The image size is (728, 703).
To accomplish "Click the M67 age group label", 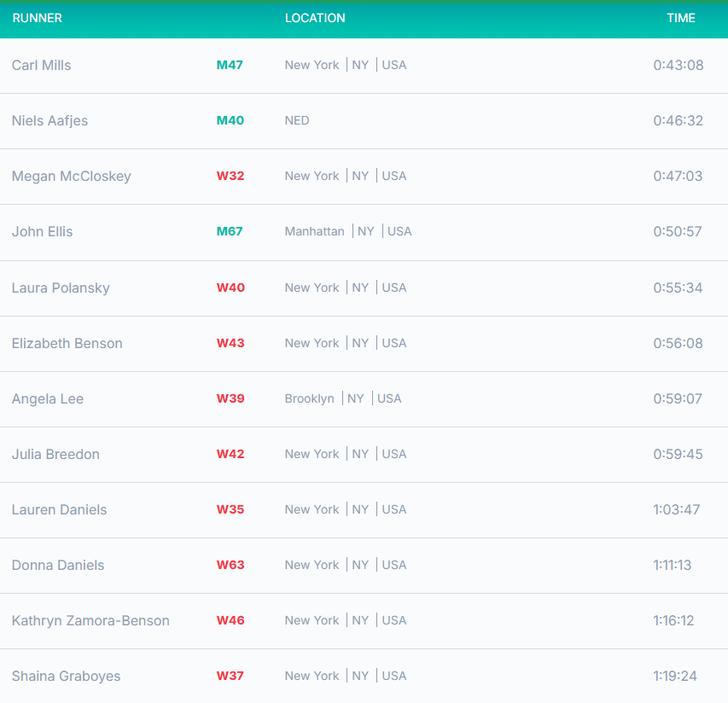I will pos(230,231).
